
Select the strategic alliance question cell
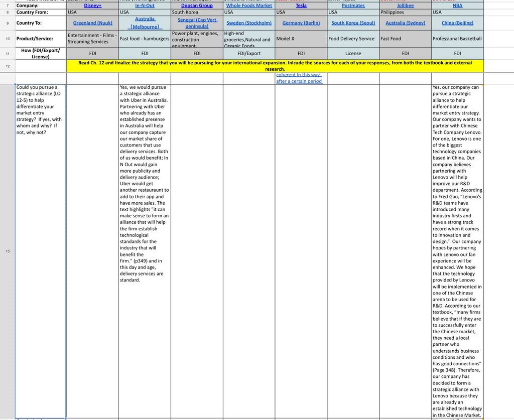click(41, 251)
